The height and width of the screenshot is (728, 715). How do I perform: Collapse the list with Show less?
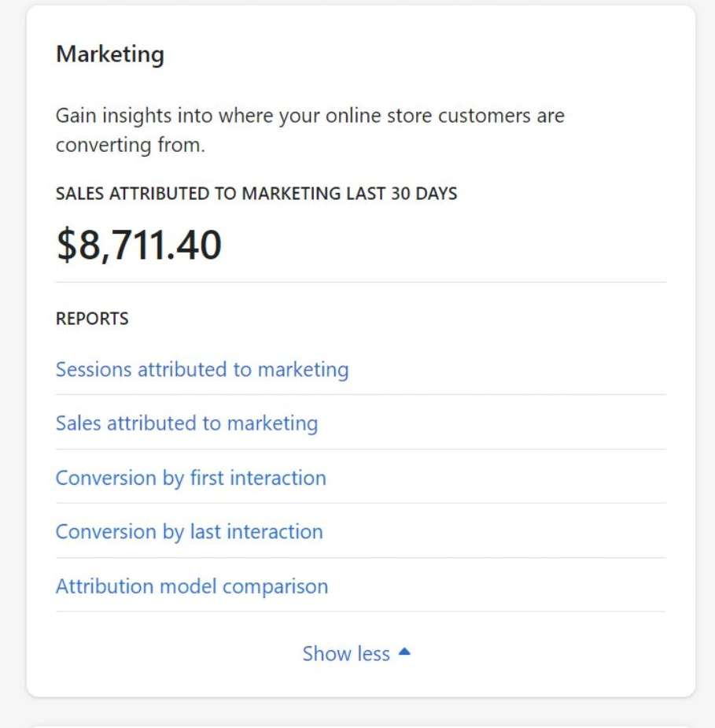click(356, 653)
